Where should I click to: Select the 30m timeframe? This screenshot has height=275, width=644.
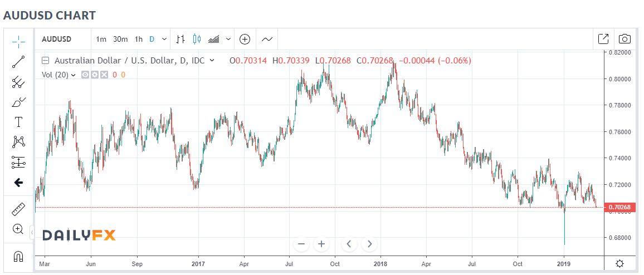point(120,40)
